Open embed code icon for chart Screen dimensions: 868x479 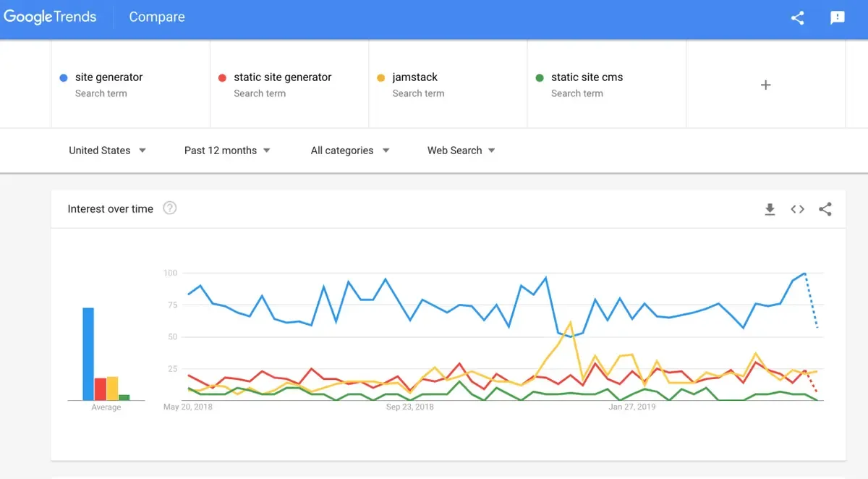coord(797,209)
